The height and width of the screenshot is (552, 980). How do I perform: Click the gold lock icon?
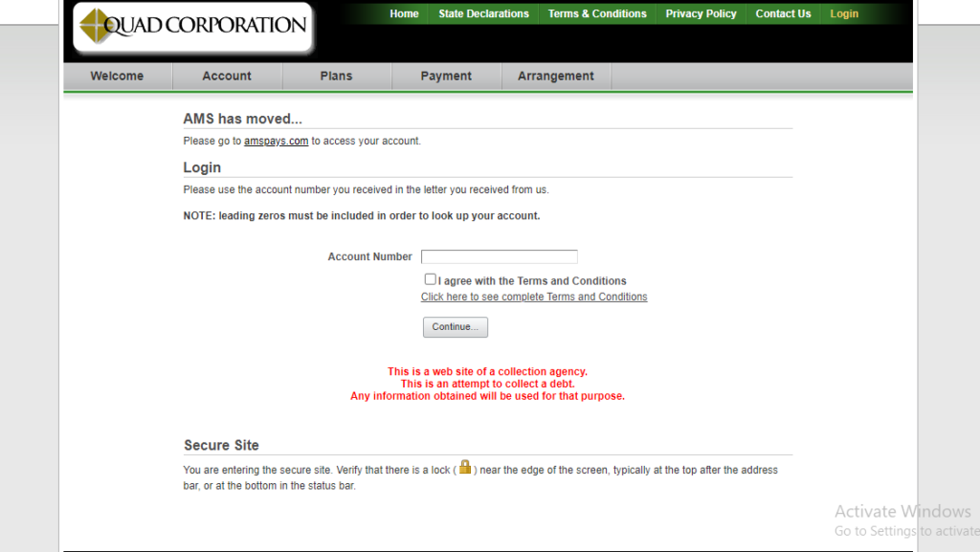[465, 468]
